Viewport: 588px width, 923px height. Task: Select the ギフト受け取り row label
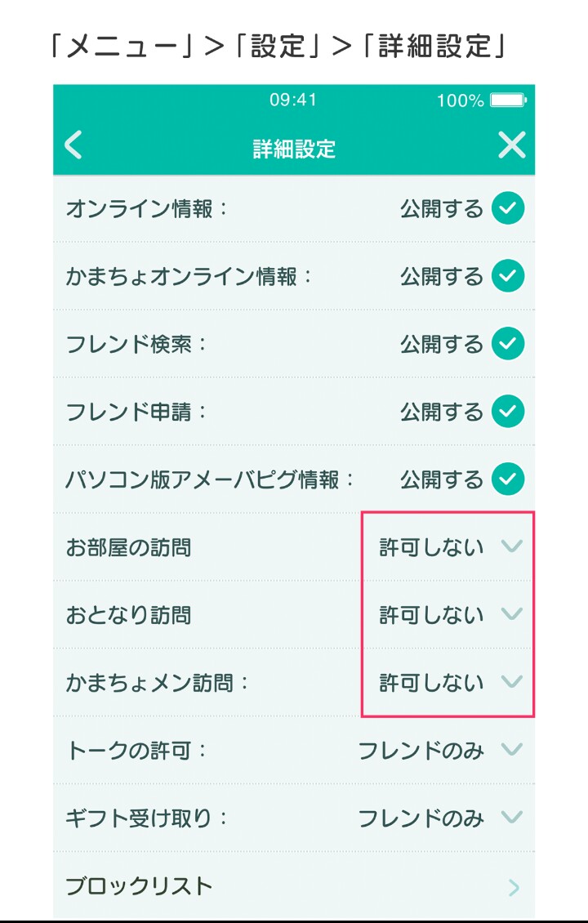pos(145,818)
